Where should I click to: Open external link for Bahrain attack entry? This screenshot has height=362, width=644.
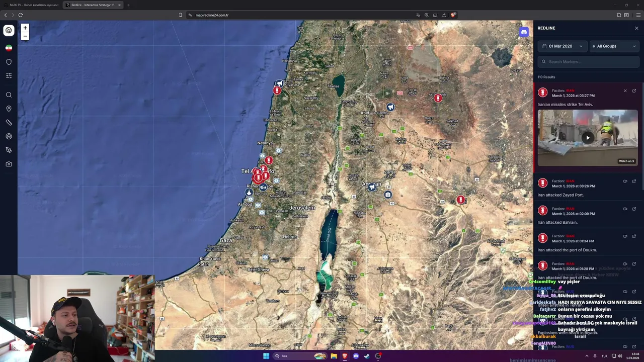(634, 209)
